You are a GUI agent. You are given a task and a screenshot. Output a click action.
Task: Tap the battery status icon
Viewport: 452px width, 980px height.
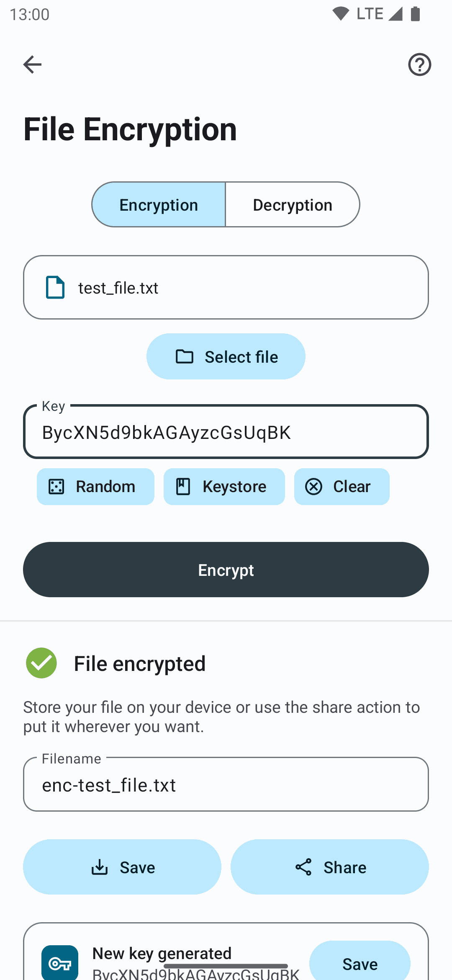pyautogui.click(x=415, y=14)
